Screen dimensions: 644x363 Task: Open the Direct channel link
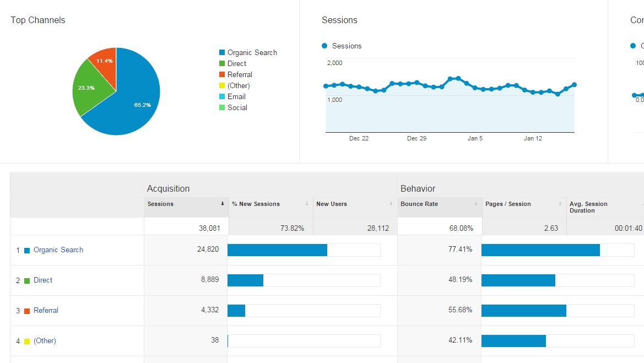click(x=43, y=280)
